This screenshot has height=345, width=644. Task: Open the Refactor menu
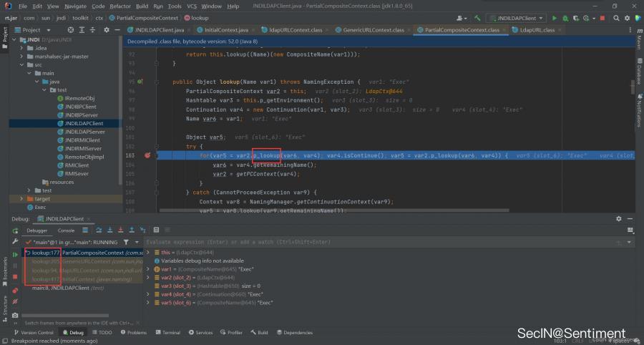coord(120,6)
